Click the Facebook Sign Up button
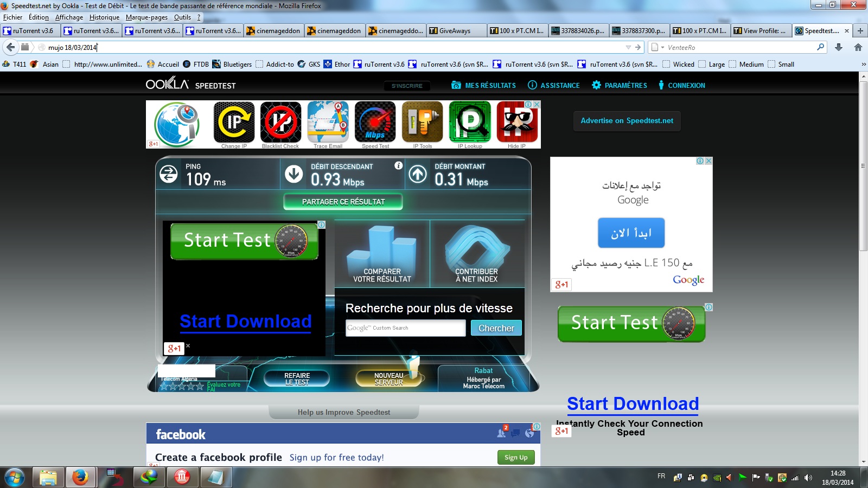 coord(516,458)
